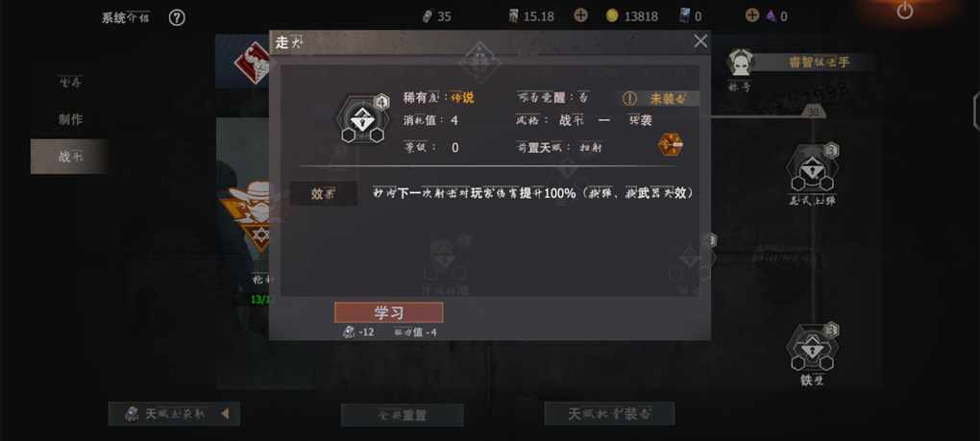Click the plus icon beside purple gem counter

[x=752, y=15]
